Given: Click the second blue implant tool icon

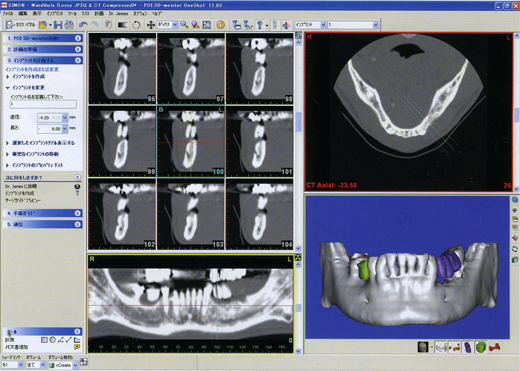Looking at the screenshot, I should 248,25.
